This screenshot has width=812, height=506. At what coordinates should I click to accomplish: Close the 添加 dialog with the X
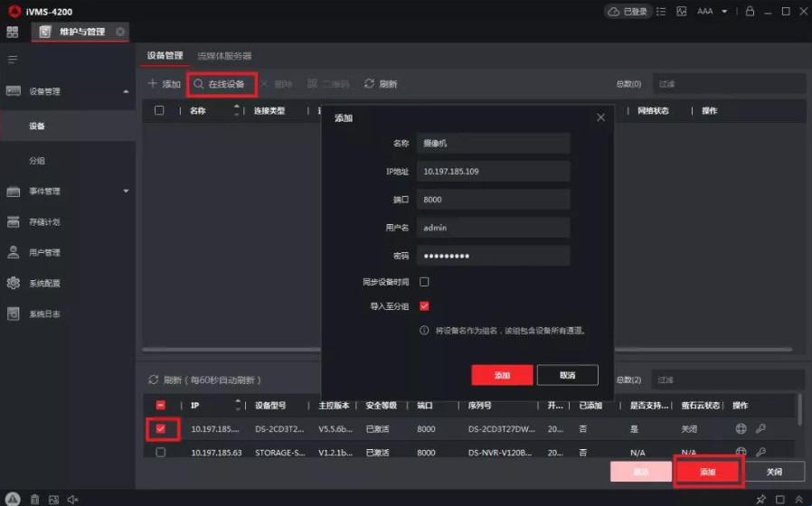600,117
